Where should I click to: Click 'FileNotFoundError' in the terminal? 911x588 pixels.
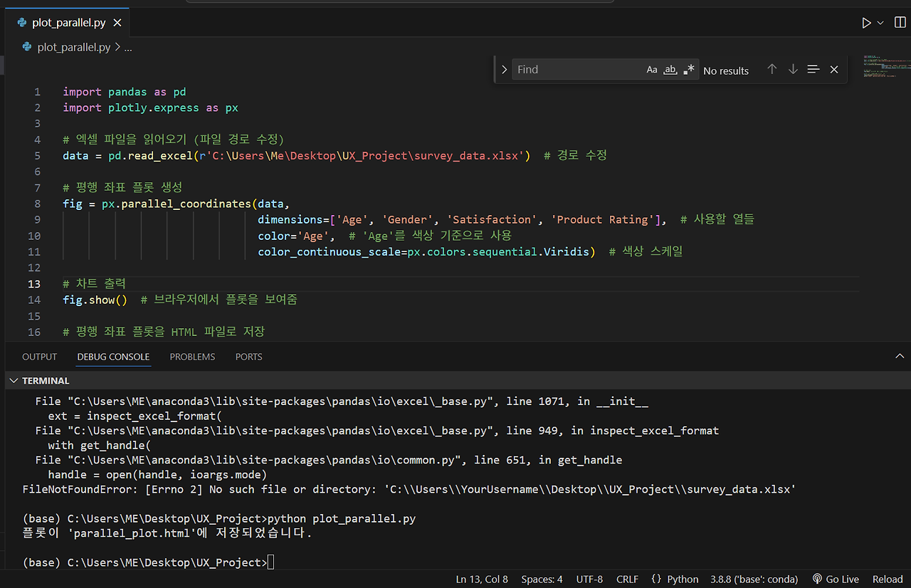coord(78,489)
